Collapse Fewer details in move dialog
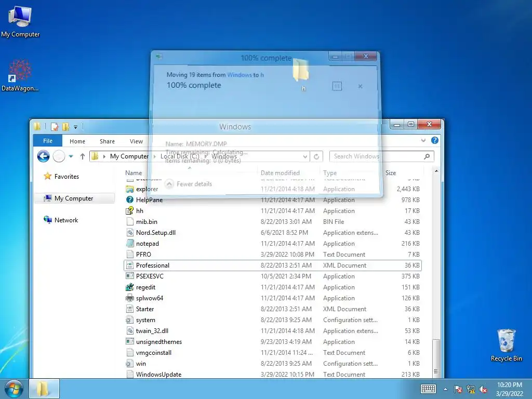The width and height of the screenshot is (532, 399). click(189, 184)
